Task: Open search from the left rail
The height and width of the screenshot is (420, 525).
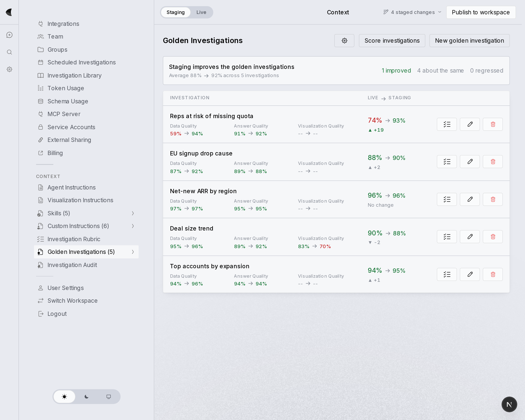Action: click(9, 52)
